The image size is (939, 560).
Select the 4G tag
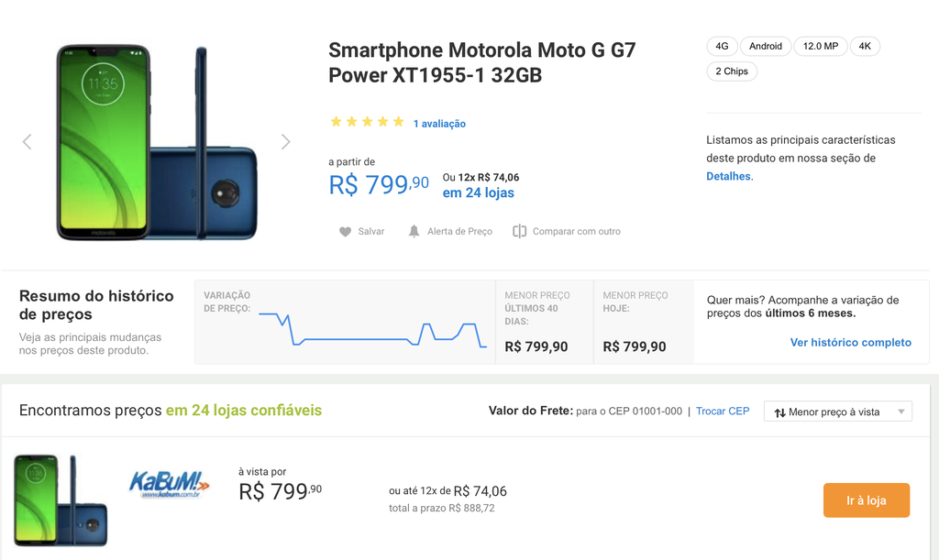723,46
